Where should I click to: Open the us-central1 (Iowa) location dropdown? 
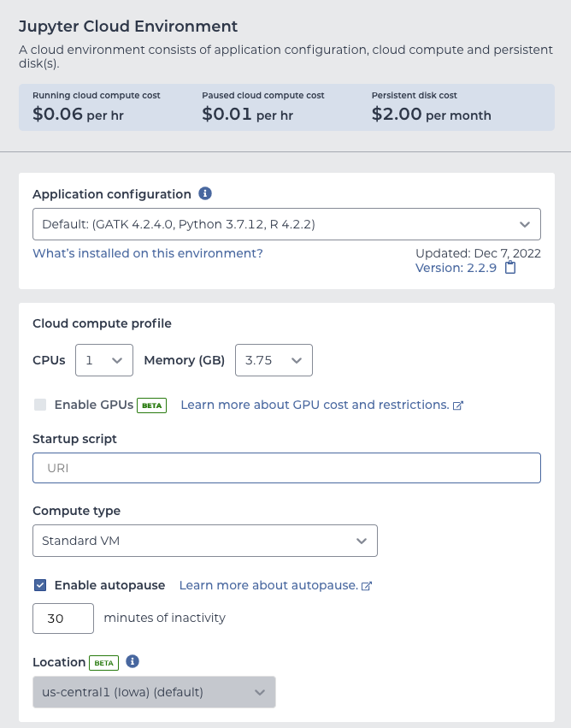click(x=154, y=692)
